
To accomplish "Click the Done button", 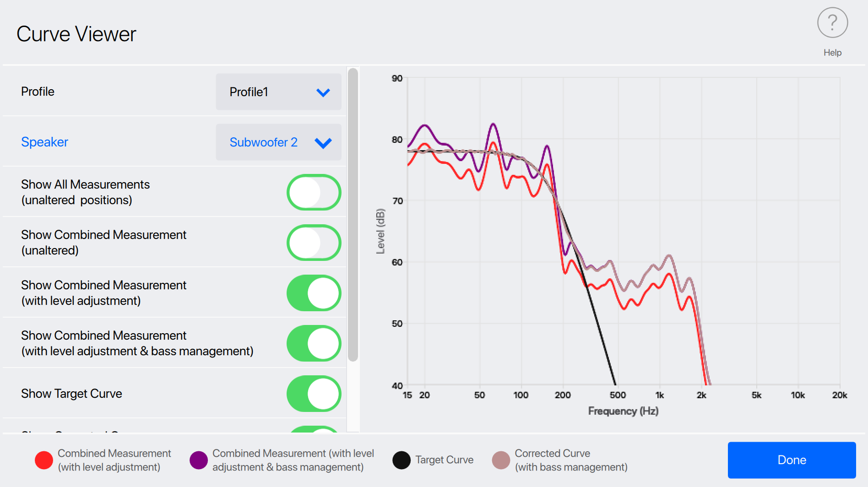I will [792, 460].
